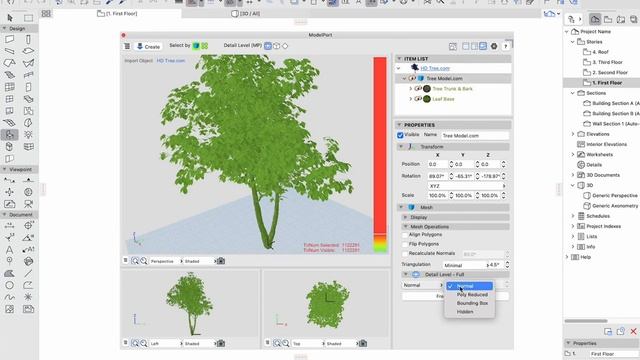Open the HD Tree.com link in Item List
Viewport: 640px width, 360px height.
click(x=435, y=68)
